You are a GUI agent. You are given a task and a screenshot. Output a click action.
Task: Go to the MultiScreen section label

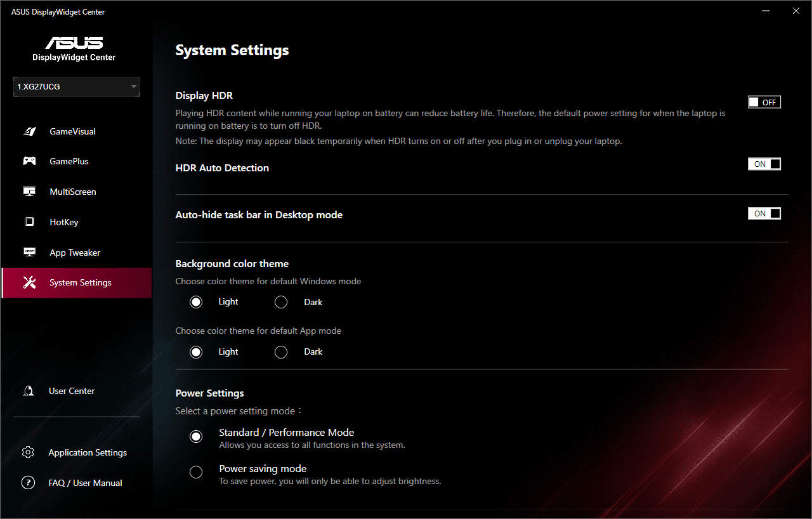73,192
